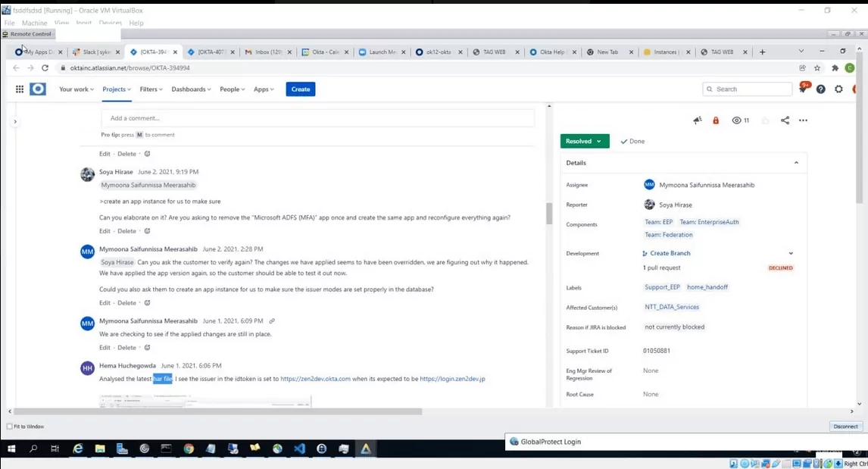
Task: Open the Resolved status dropdown
Action: pos(583,141)
